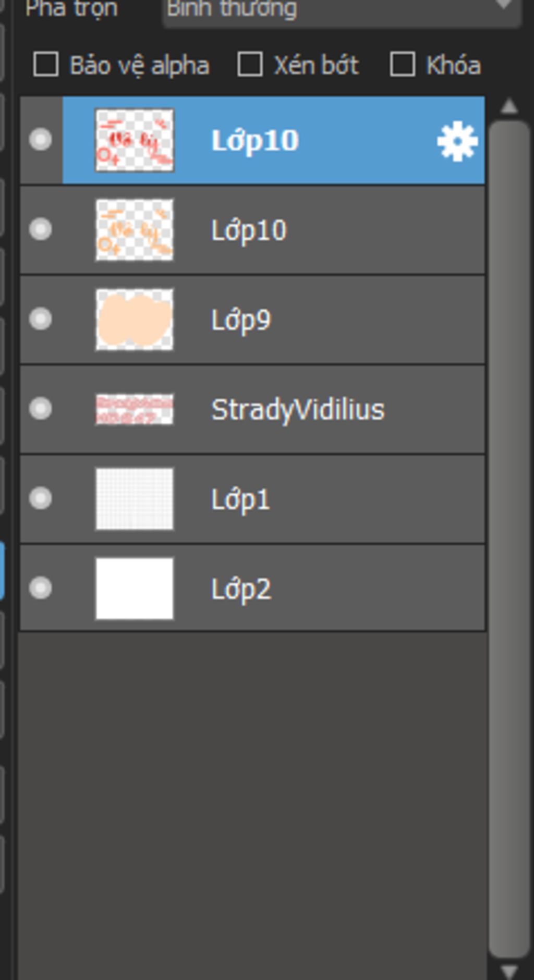Check the Xén bớt option
The height and width of the screenshot is (980, 534).
[x=250, y=65]
